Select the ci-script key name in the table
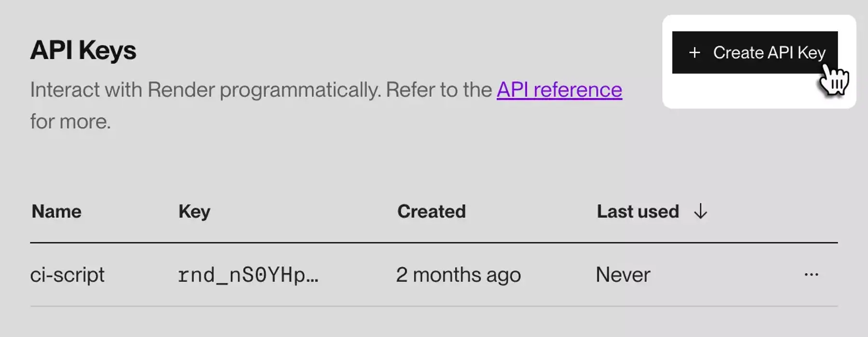The width and height of the screenshot is (868, 337). tap(68, 274)
